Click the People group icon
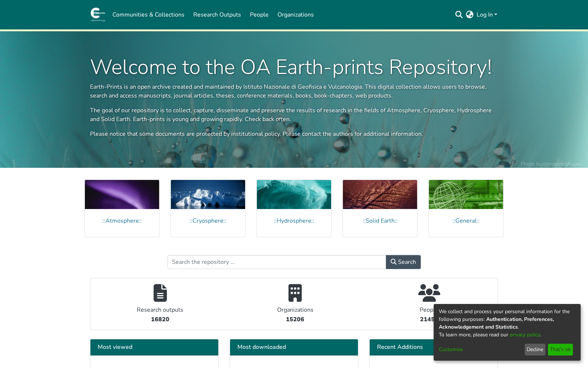This screenshot has height=368, width=588. tap(429, 293)
